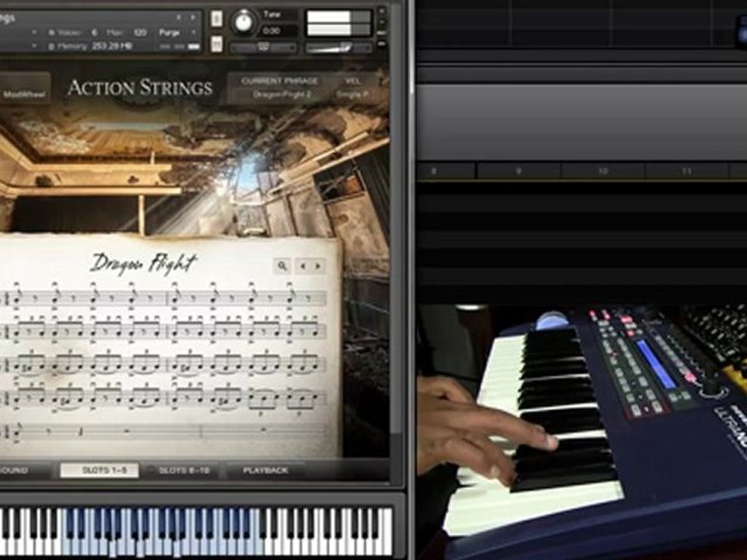747x560 pixels.
Task: Click the output level meter in Kontakt header
Action: [338, 23]
